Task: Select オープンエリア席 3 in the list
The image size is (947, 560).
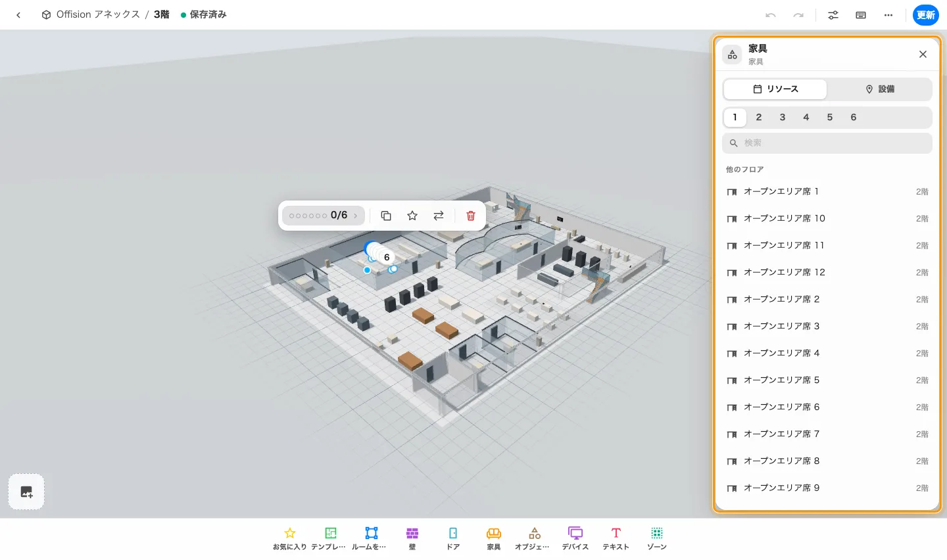Action: tap(827, 327)
